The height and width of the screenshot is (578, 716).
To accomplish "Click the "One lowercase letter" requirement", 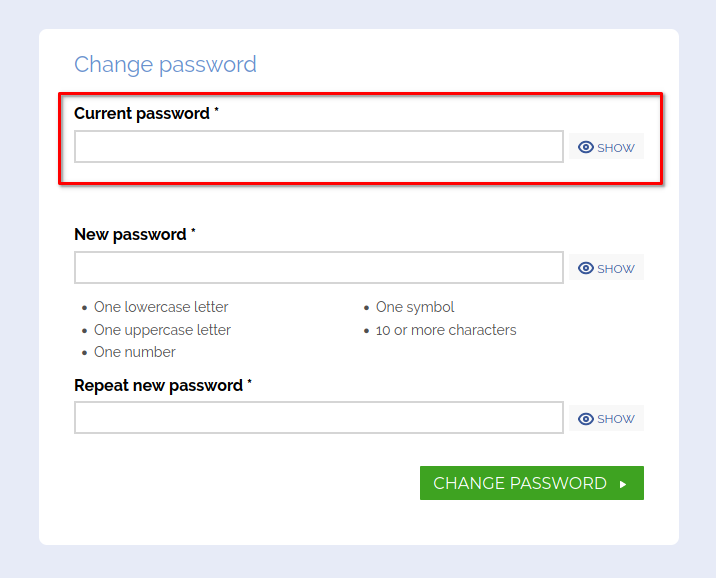I will 161,307.
